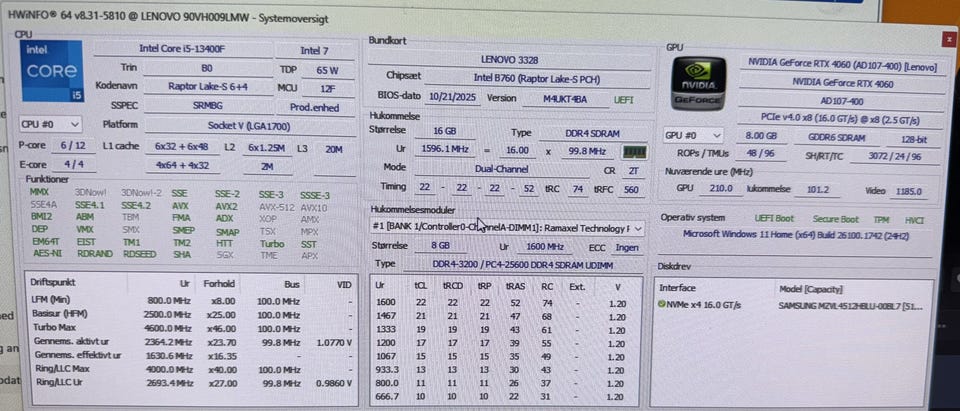Click the HVCI indicator

[915, 220]
